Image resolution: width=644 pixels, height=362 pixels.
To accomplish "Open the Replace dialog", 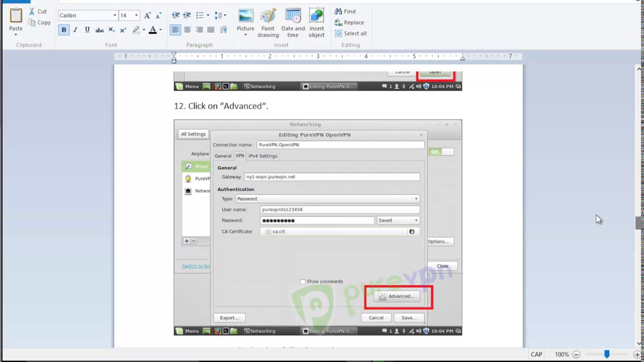I will (349, 22).
